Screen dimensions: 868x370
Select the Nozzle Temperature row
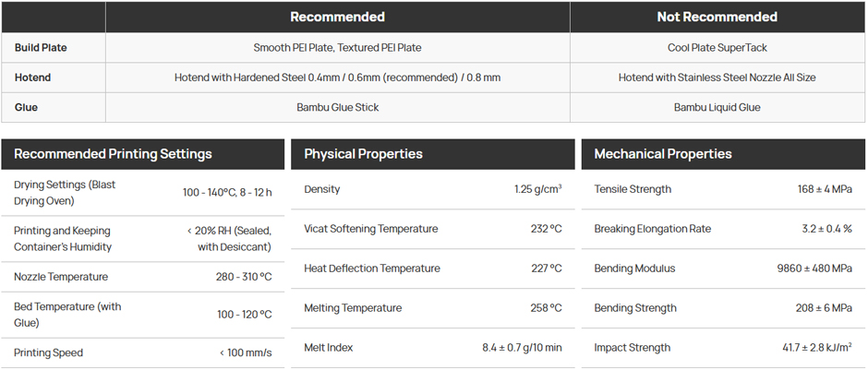pos(143,277)
